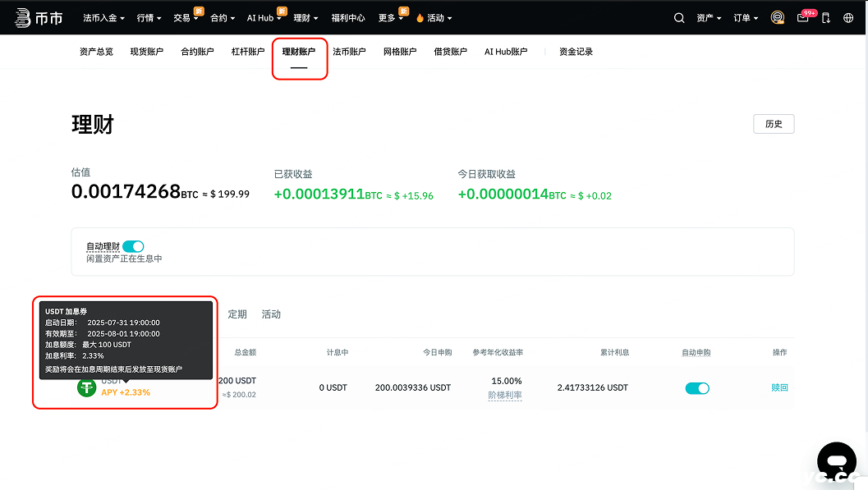
Task: Open the AI Hub dropdown menu
Action: pyautogui.click(x=264, y=18)
